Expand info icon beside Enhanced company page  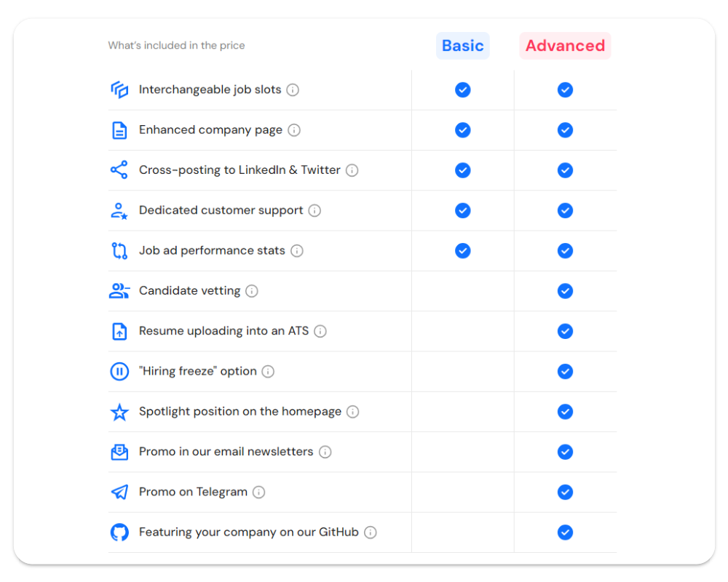coord(294,130)
